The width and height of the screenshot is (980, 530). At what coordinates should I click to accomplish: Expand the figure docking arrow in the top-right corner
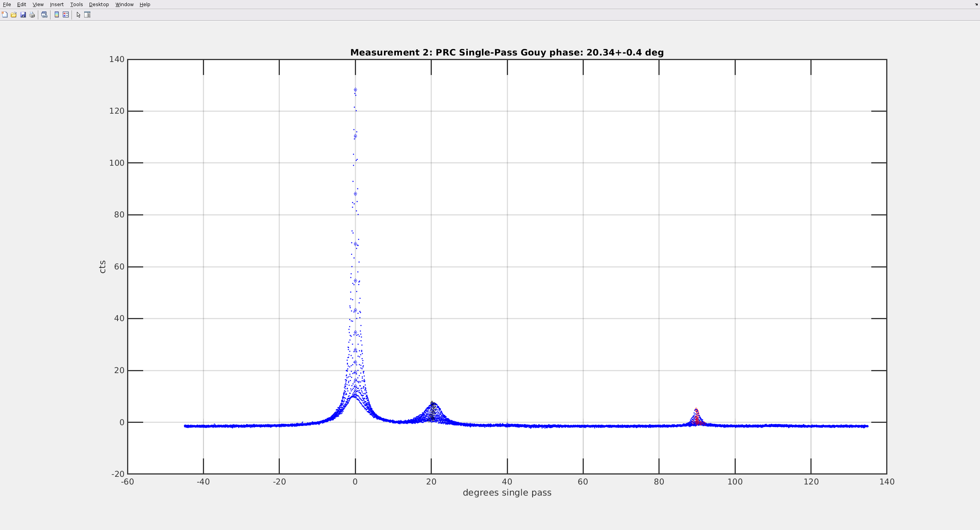pos(976,4)
